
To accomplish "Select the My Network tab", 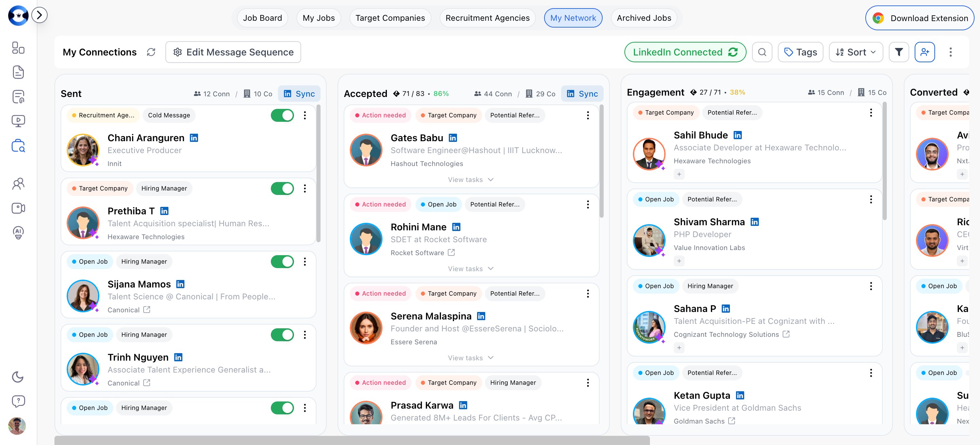I will click(x=573, y=18).
